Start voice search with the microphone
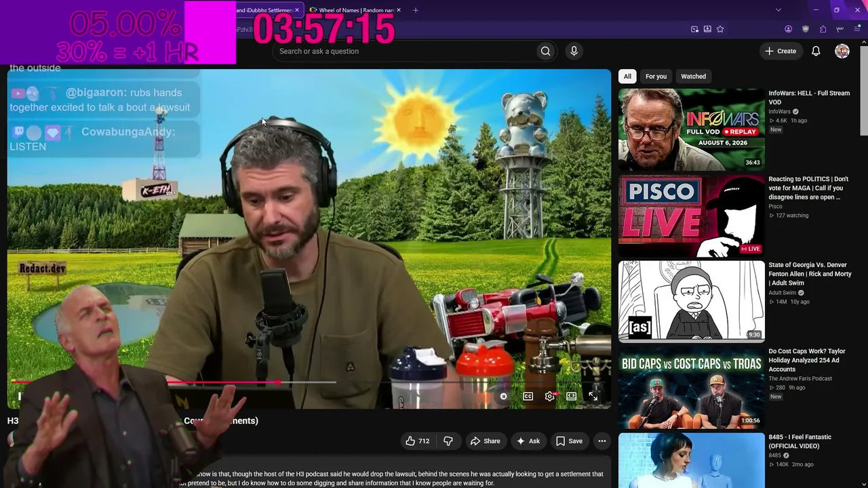 (574, 51)
